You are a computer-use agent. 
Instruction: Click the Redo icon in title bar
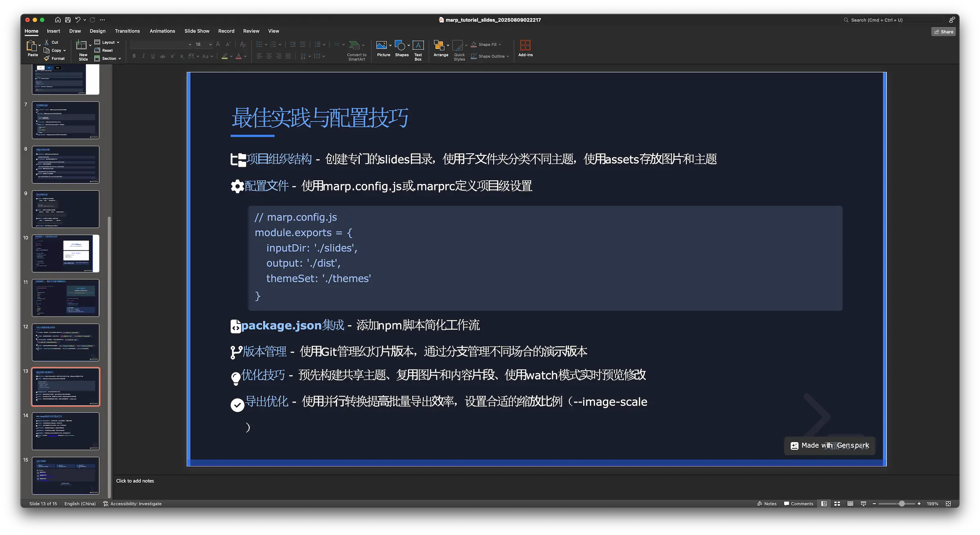click(93, 20)
